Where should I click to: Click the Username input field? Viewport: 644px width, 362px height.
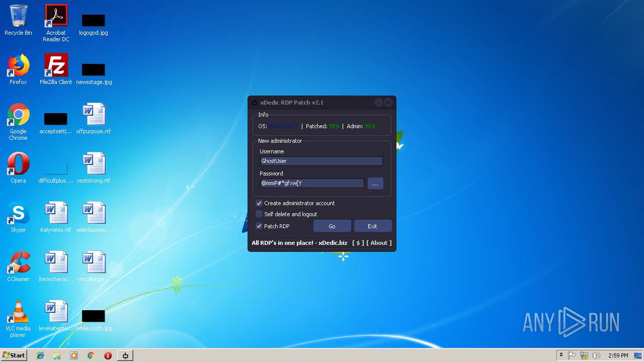click(321, 161)
